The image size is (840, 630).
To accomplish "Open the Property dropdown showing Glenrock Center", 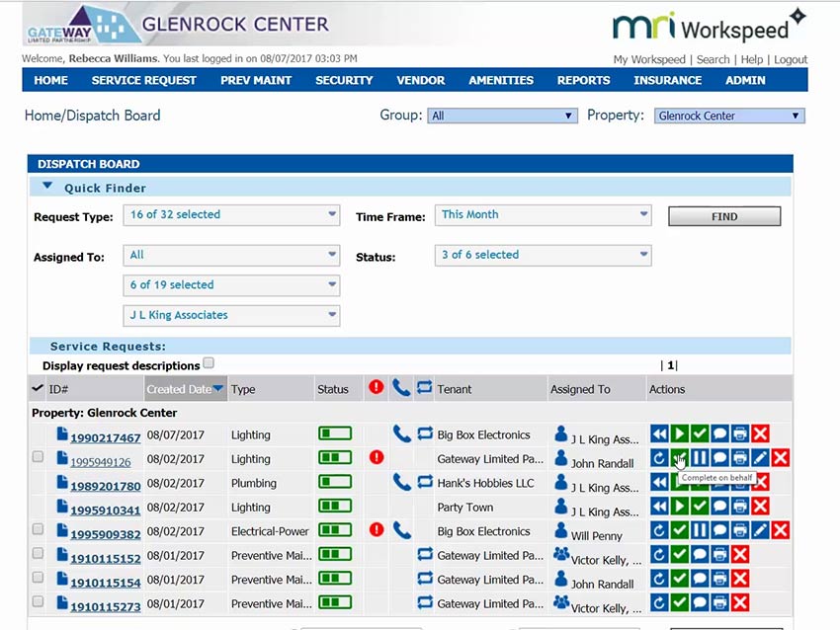I will click(729, 116).
